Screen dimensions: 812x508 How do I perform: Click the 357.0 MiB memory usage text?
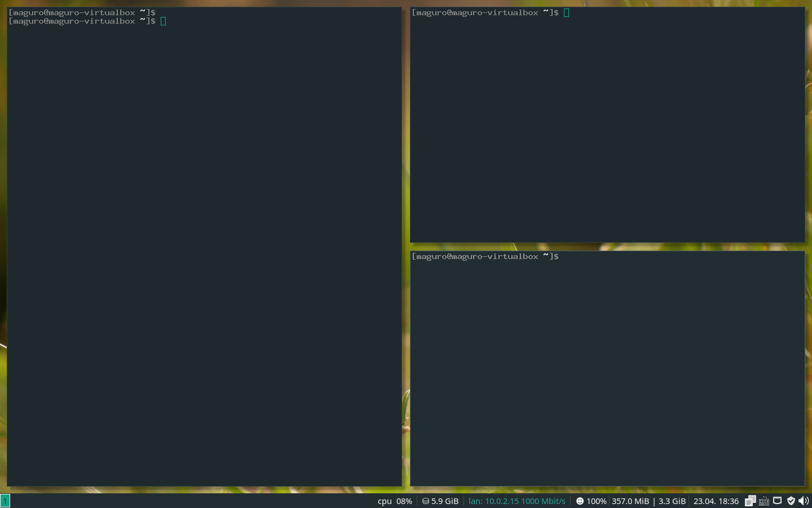(630, 501)
